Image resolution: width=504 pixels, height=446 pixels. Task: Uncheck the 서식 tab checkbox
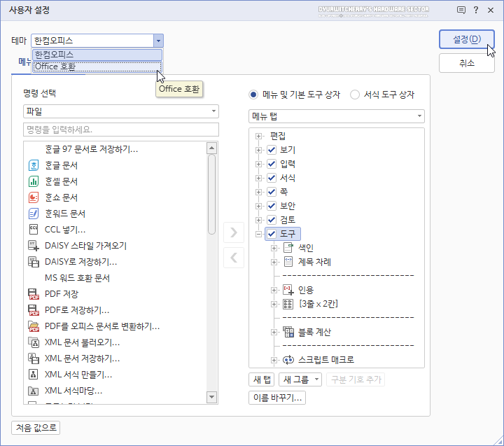coord(272,178)
